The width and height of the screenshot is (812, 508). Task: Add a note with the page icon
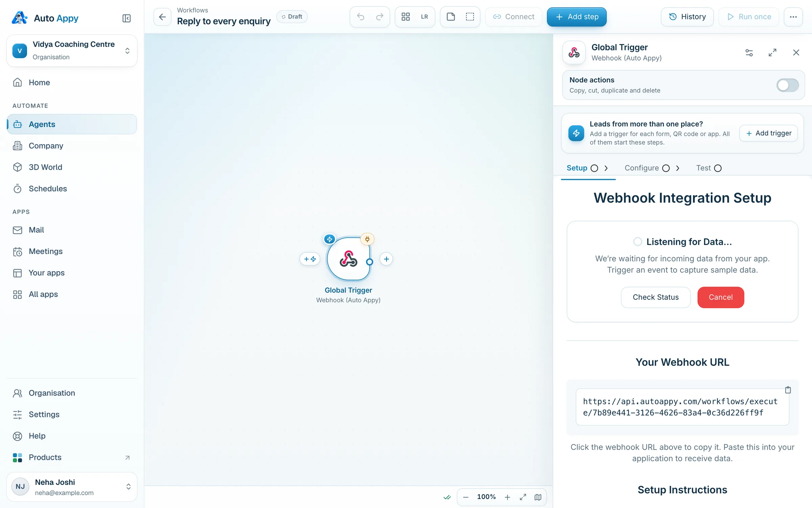(451, 17)
